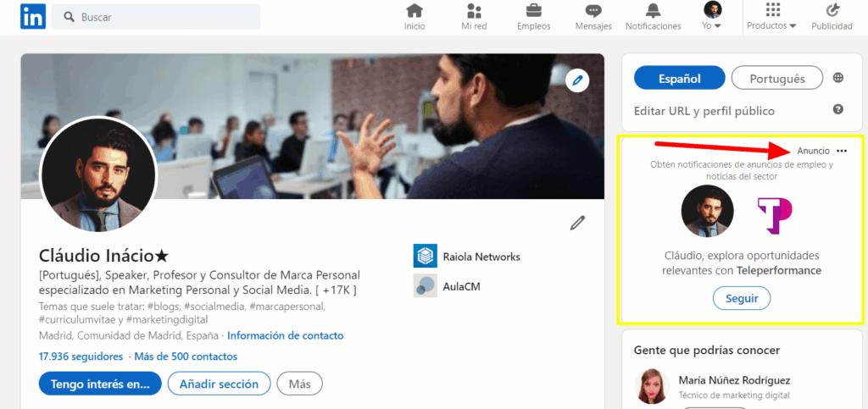Screen dimensions: 868x409
Task: Click the ad text explora oportunidades relevantes
Action: point(742,263)
